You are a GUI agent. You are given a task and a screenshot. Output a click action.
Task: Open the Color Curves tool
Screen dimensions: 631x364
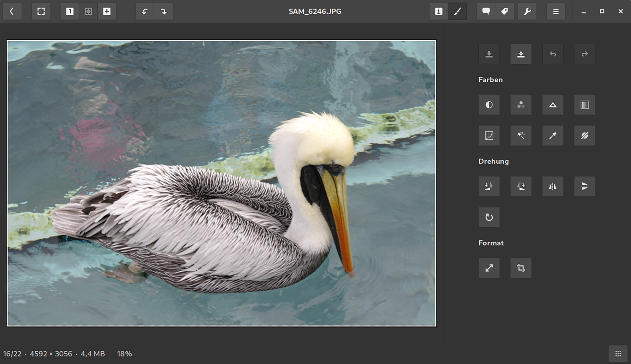[489, 136]
